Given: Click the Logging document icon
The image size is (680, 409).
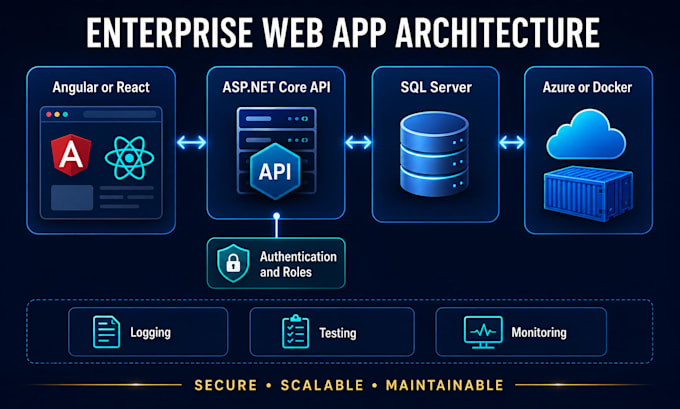Looking at the screenshot, I should [107, 332].
